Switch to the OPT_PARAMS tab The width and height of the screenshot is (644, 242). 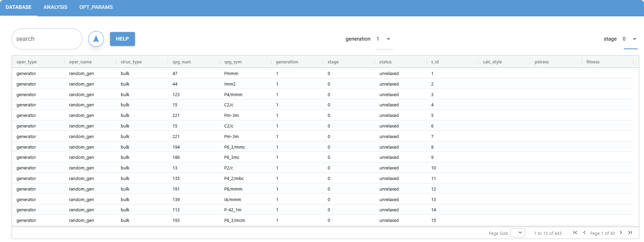click(x=96, y=7)
